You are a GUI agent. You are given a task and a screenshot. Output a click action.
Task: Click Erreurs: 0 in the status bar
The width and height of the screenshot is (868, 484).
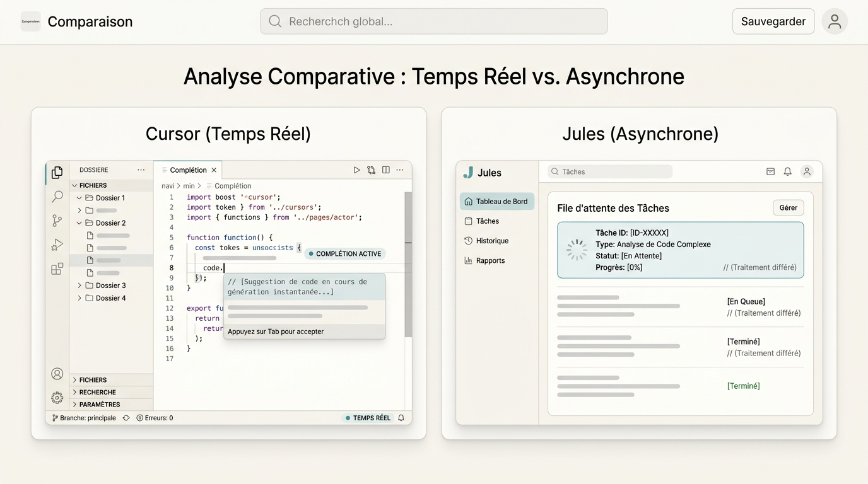coord(155,418)
